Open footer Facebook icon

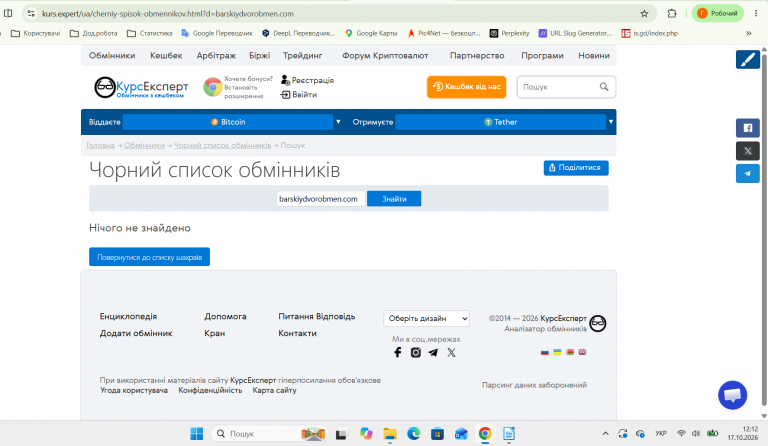[x=398, y=352]
